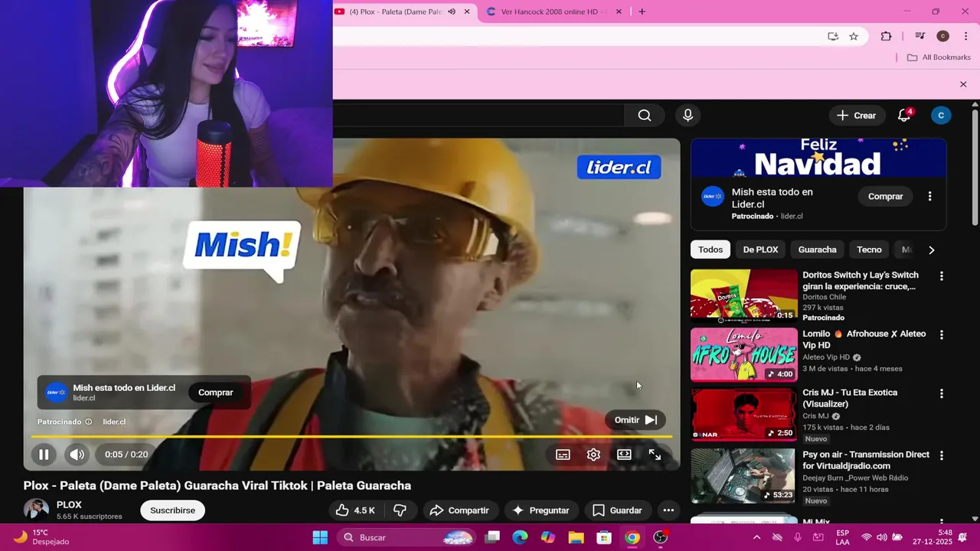Open YouTube notifications bell
This screenshot has height=551, width=980.
(x=904, y=116)
